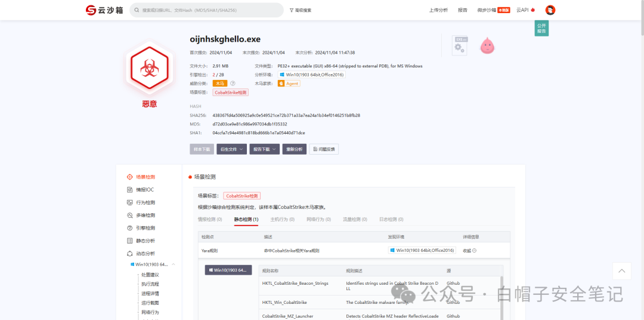Screen dimensions: 644x320
Task: Click the MD5 hash value
Action: point(250,124)
